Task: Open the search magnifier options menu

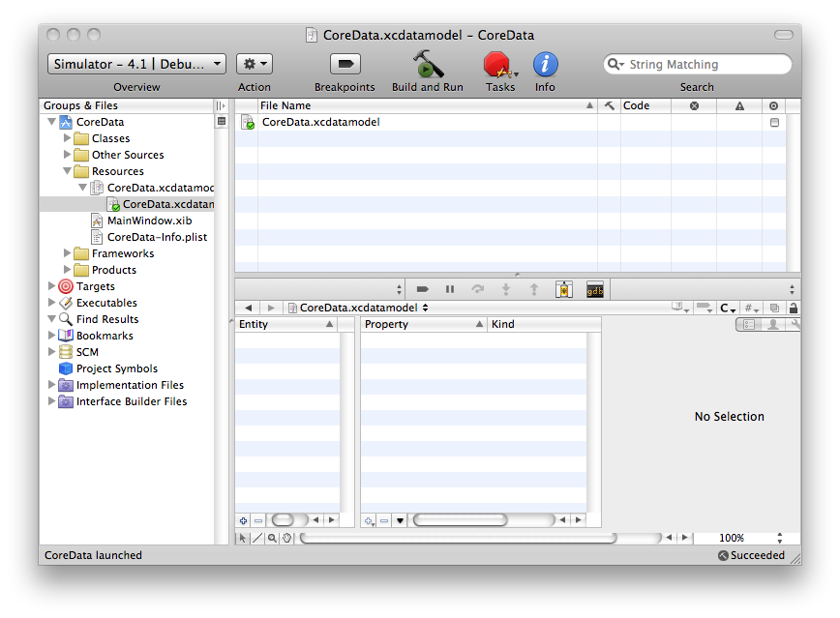Action: pyautogui.click(x=615, y=65)
